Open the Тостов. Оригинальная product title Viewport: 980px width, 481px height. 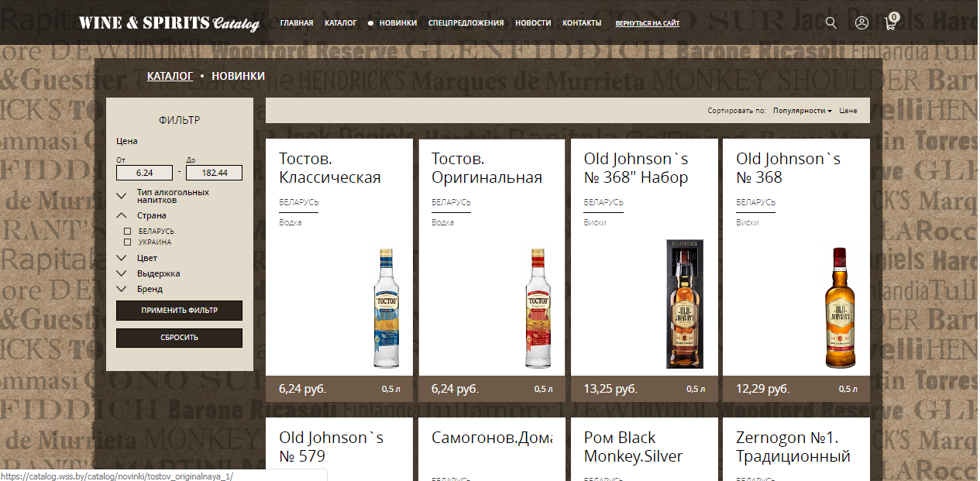487,168
